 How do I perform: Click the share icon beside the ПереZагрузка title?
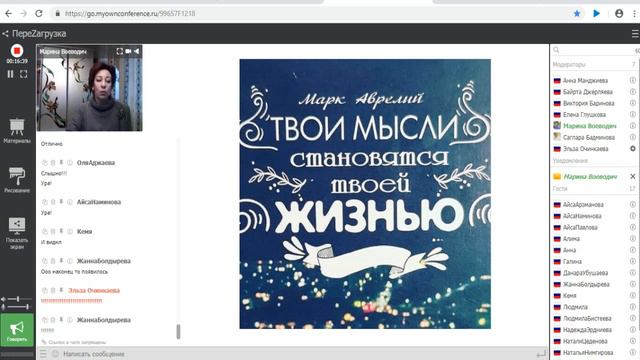tap(5, 34)
